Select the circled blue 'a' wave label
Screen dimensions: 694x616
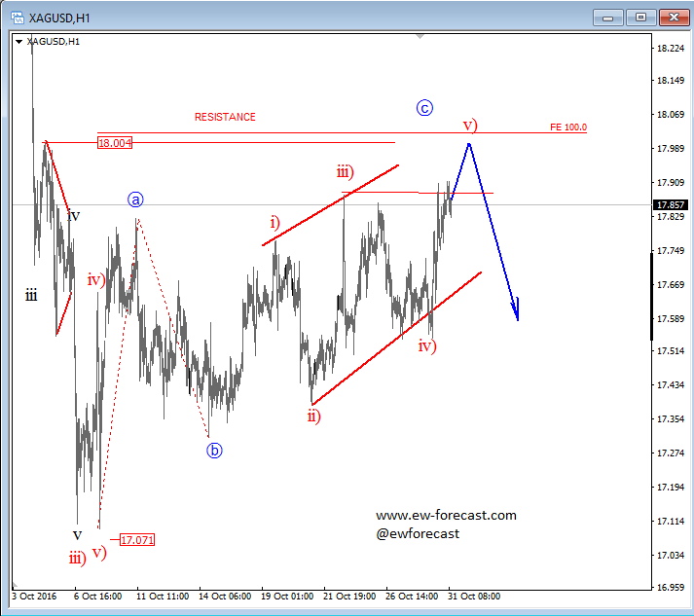(x=135, y=199)
